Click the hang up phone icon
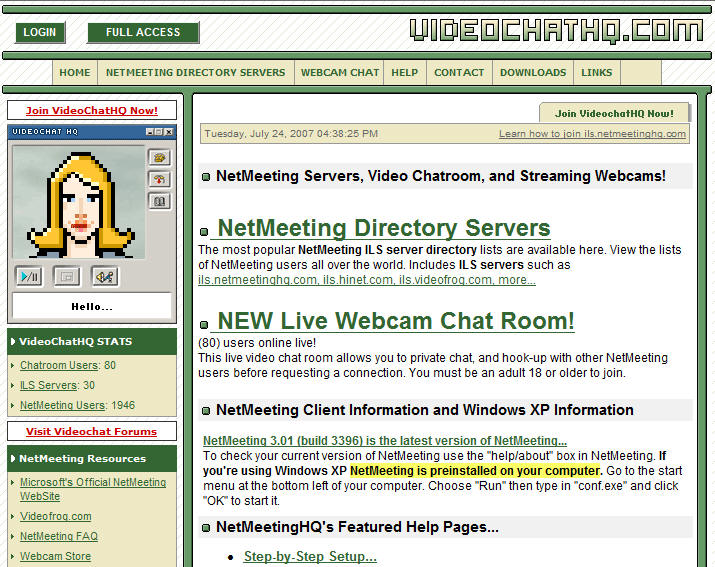 click(x=159, y=180)
